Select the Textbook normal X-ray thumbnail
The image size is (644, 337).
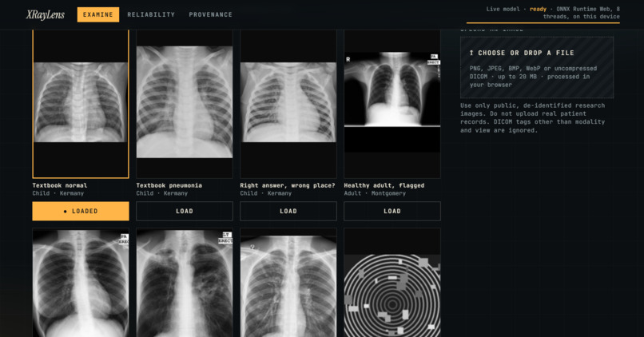tap(81, 104)
